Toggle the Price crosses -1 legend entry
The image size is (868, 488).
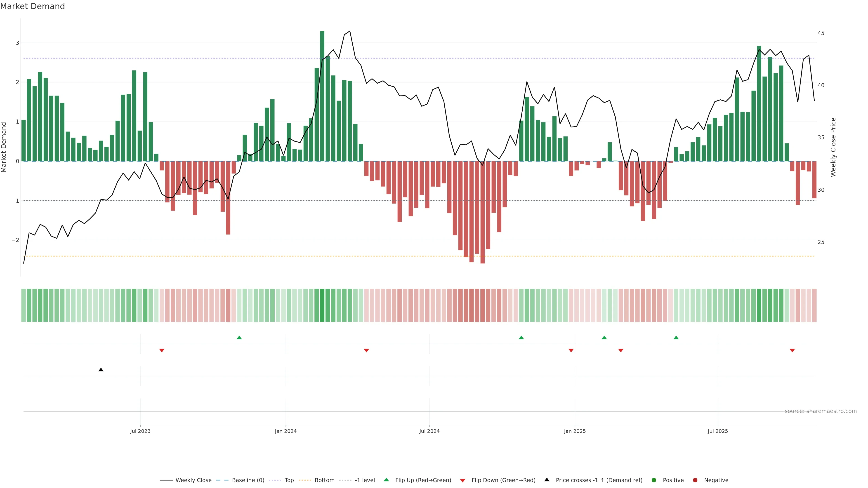click(x=599, y=480)
